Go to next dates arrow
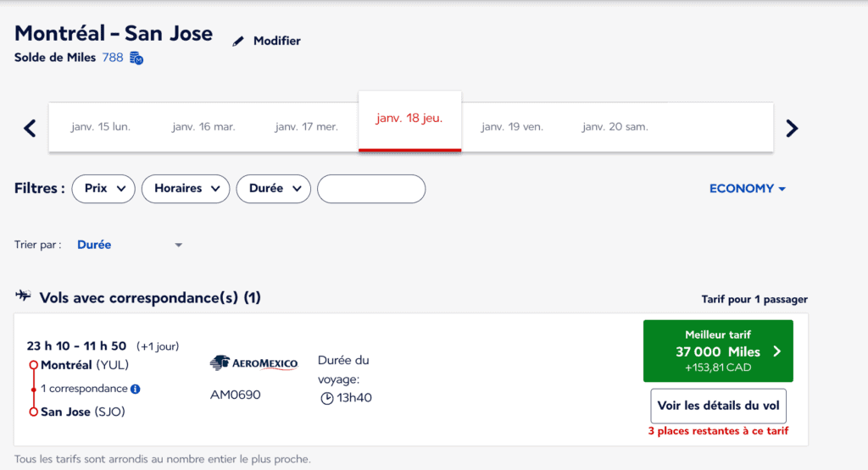The width and height of the screenshot is (868, 470). pos(792,128)
